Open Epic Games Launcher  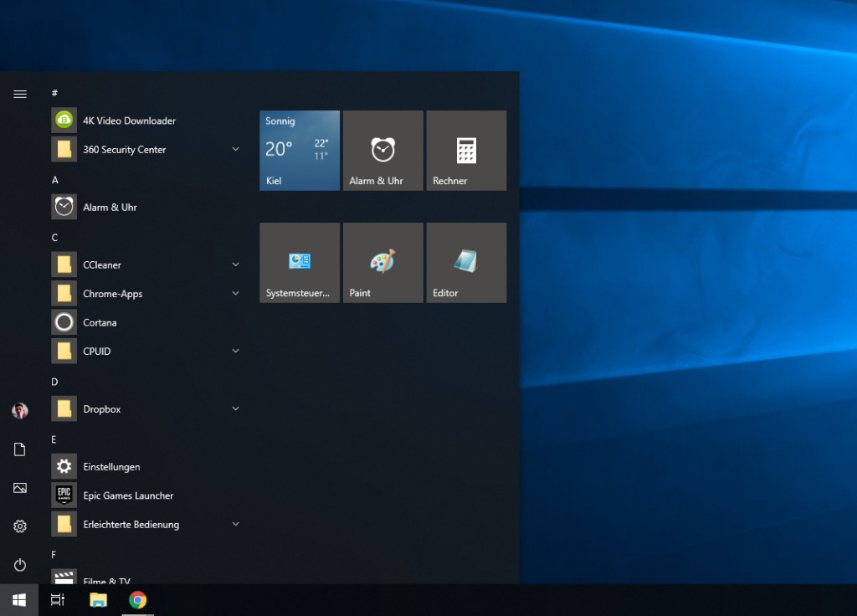tap(128, 495)
